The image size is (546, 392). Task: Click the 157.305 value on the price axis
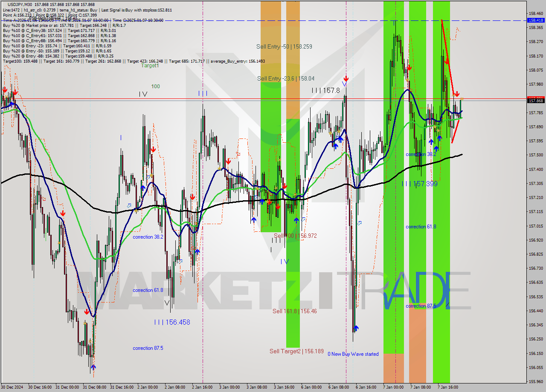click(x=536, y=184)
